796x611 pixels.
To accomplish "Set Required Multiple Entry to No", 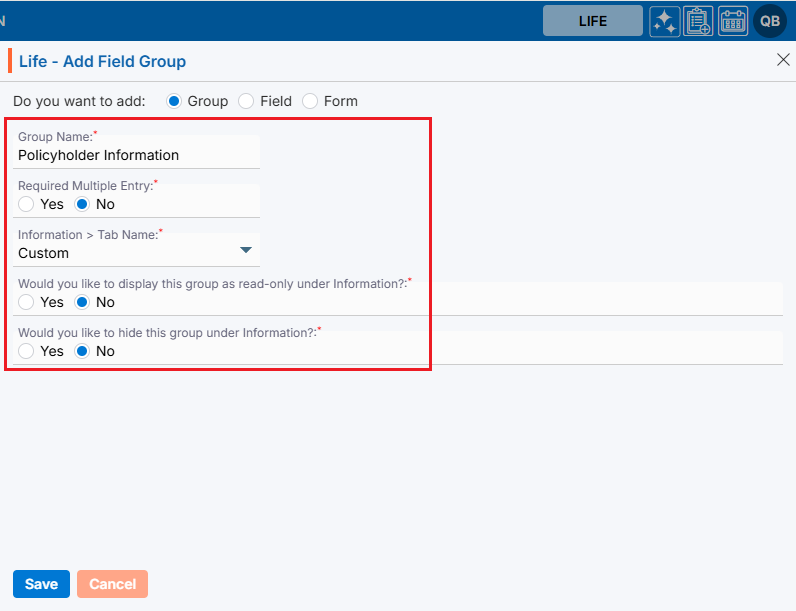I will pos(83,204).
